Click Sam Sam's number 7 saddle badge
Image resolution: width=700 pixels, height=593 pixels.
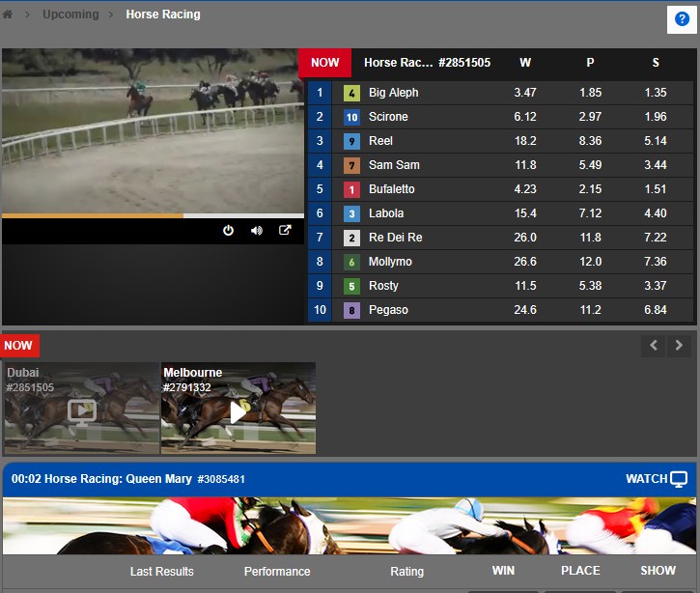351,165
